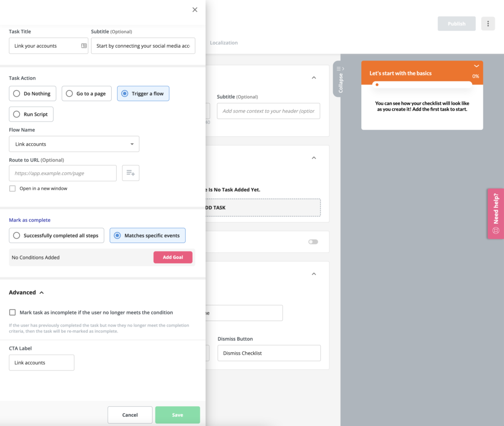Open the Need help? side tab

click(496, 213)
